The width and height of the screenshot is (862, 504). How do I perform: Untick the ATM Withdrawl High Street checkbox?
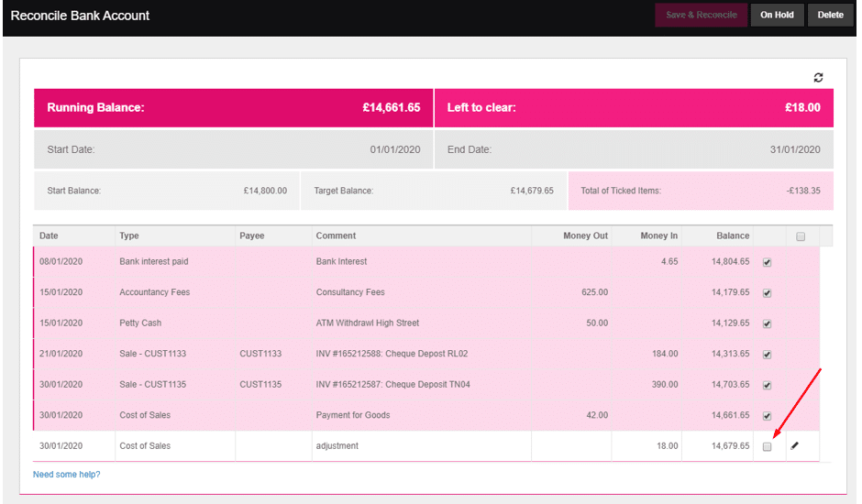pyautogui.click(x=767, y=323)
